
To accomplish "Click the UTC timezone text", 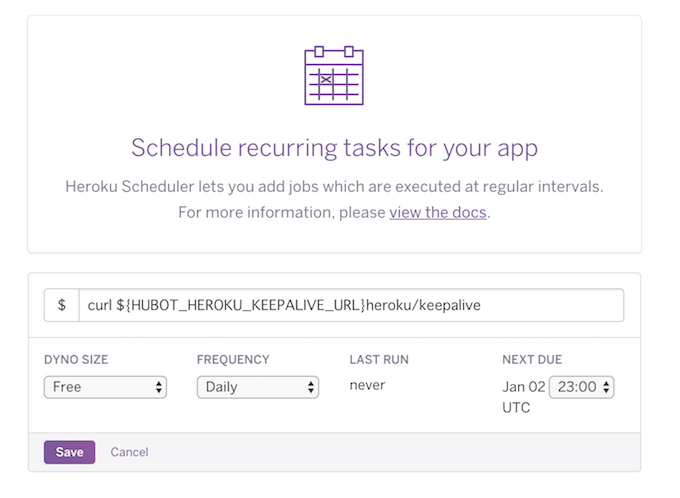I will point(516,408).
